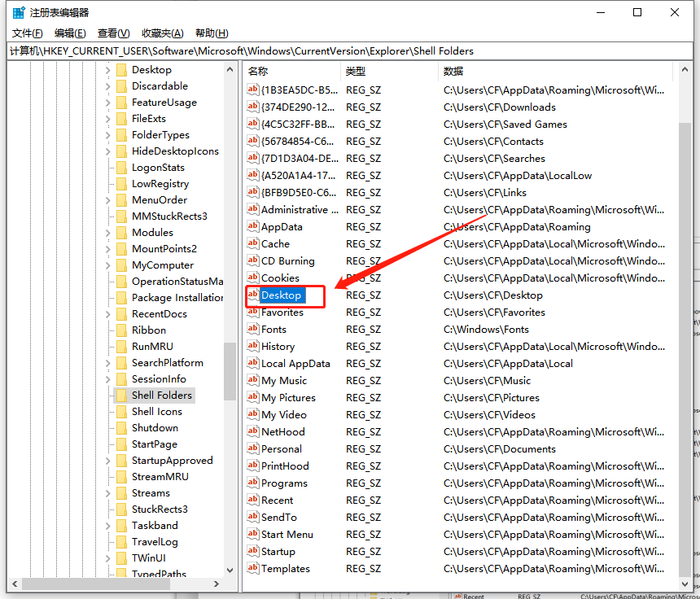Sort values by the 名称 column header
The image size is (700, 599).
point(292,71)
